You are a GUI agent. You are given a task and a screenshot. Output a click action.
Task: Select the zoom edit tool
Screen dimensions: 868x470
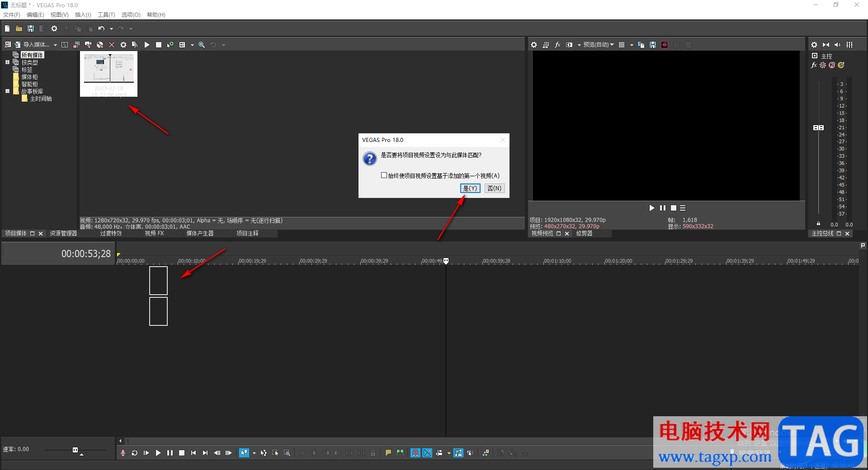287,453
